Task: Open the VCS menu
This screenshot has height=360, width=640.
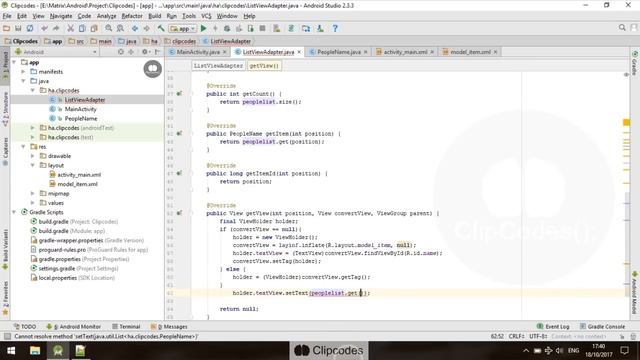Action: tap(206, 16)
